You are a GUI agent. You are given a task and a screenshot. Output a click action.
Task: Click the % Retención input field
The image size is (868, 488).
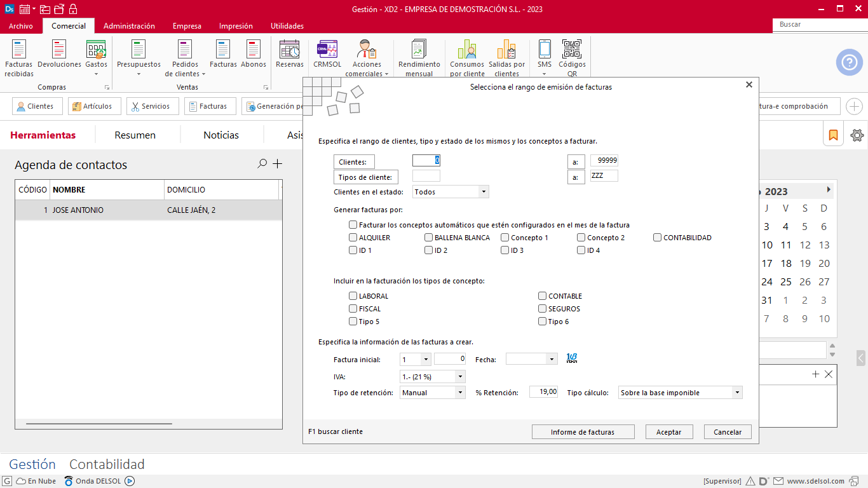[x=544, y=392]
